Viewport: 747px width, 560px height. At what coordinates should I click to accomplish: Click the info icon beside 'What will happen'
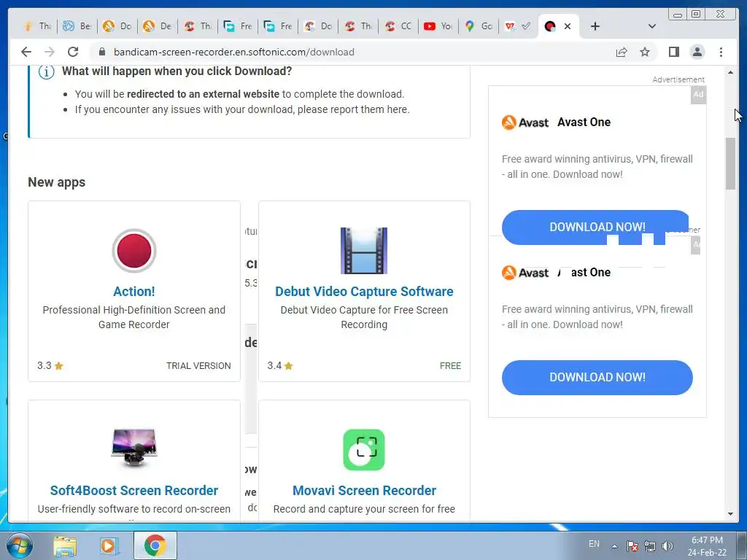click(x=46, y=72)
